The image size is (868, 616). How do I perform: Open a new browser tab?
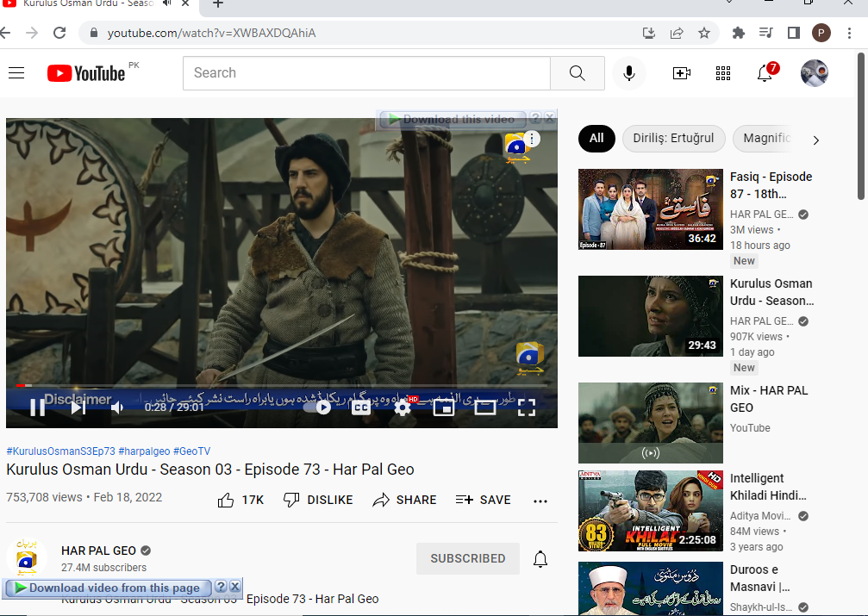coord(218,3)
